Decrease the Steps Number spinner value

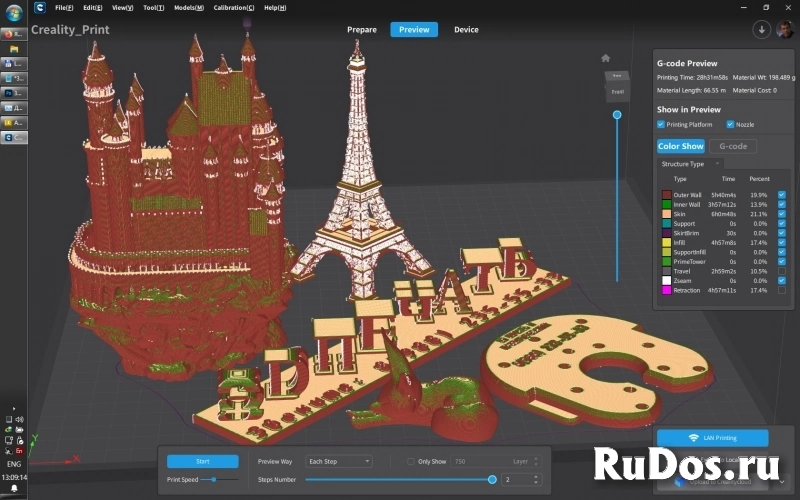(x=536, y=483)
